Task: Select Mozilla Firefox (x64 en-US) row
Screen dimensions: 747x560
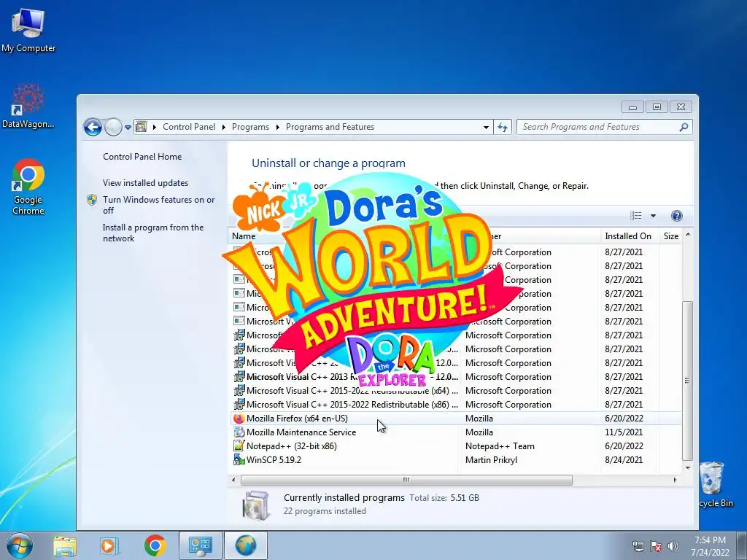Action: tap(456, 419)
